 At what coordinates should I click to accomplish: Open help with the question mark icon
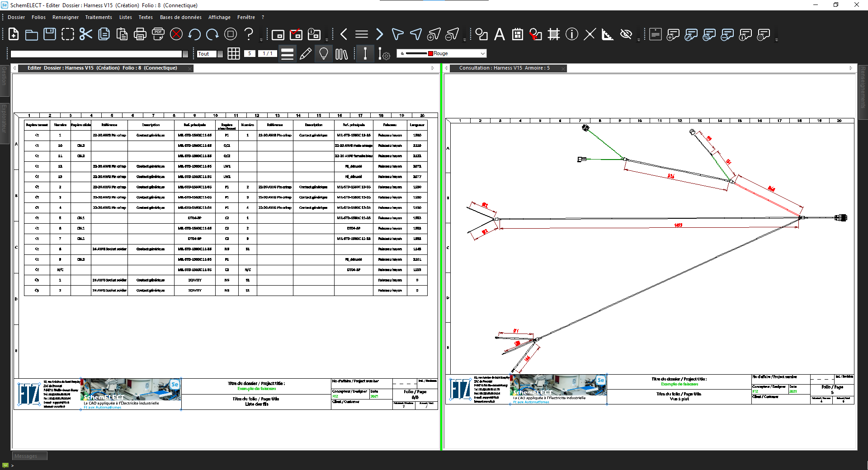(249, 34)
